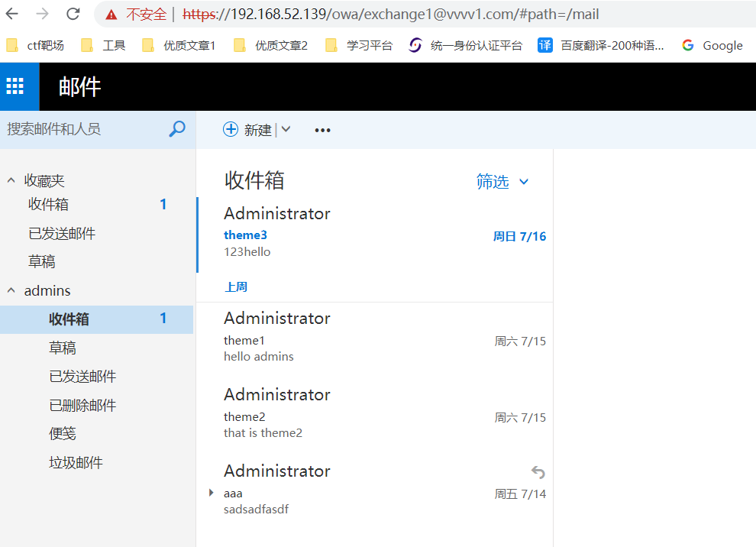This screenshot has height=547, width=756.
Task: Open the Google bookmark icon
Action: [x=688, y=45]
